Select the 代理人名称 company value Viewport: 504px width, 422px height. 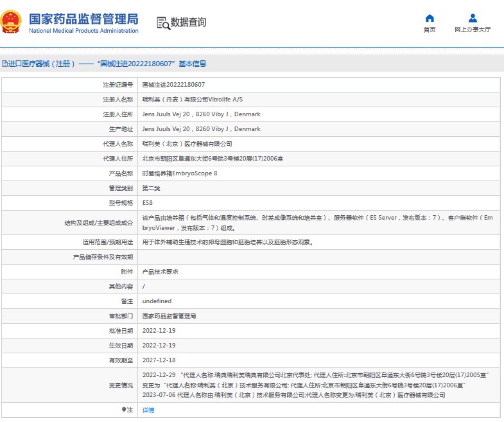[187, 144]
